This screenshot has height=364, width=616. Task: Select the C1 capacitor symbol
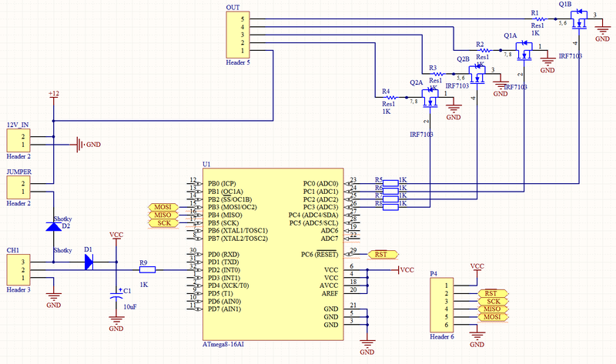pos(116,296)
